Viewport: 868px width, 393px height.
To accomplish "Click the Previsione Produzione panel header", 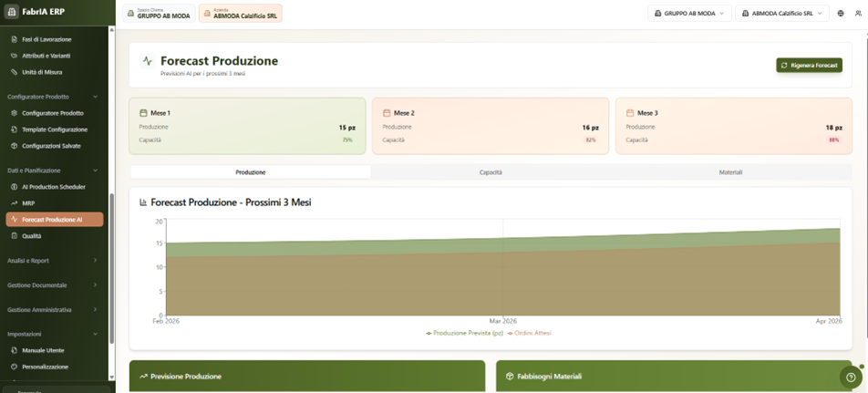I will pos(307,377).
